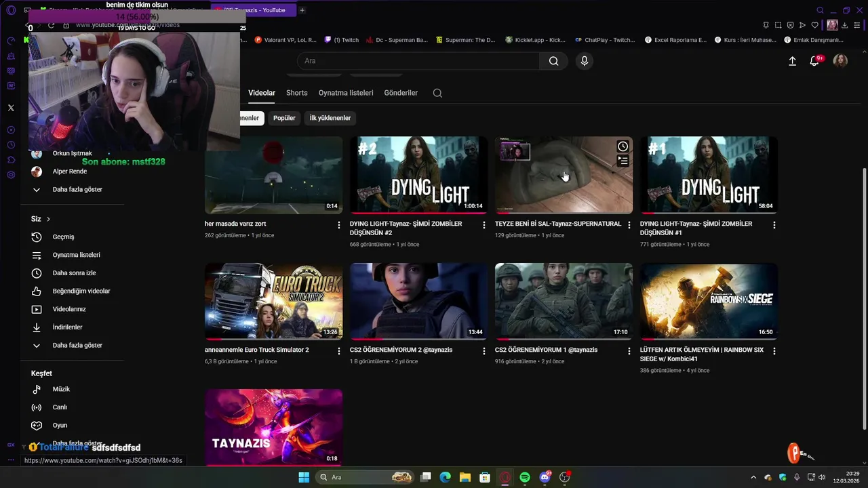Click into the YouTube Ara search field
The height and width of the screenshot is (488, 868).
(419, 61)
